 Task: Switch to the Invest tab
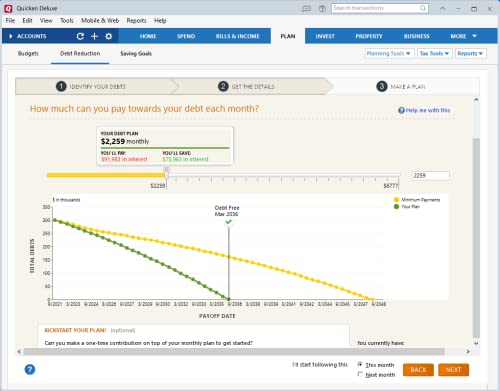click(325, 36)
